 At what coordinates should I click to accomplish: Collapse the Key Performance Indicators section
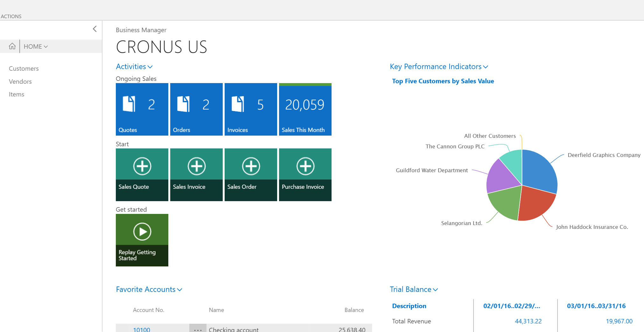pos(439,67)
